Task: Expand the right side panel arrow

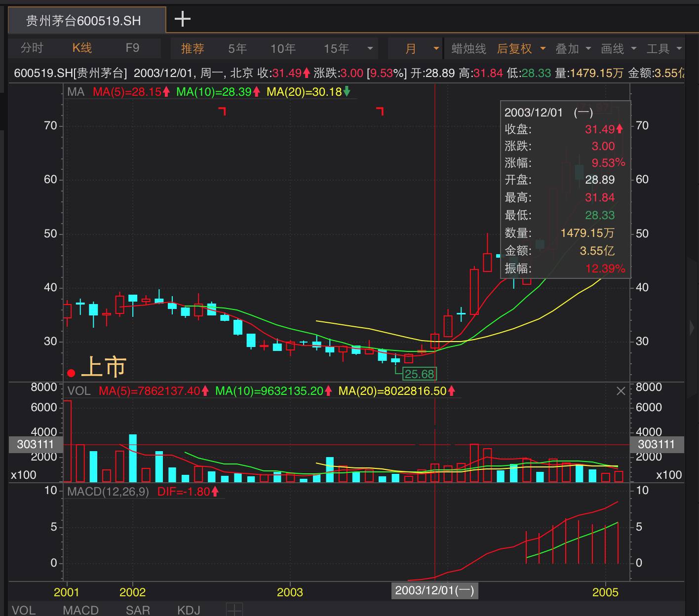Action: 692,327
